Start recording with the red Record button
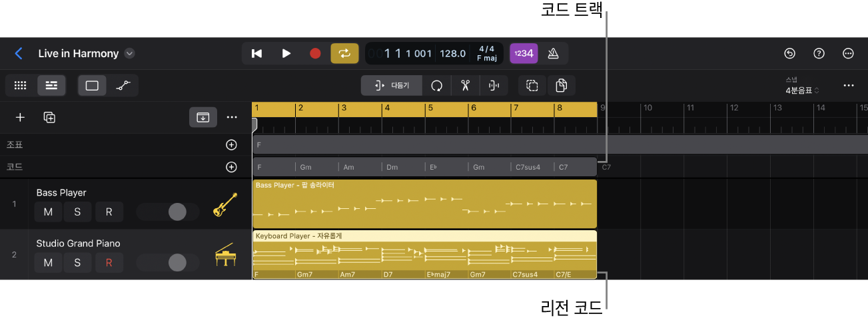This screenshot has height=324, width=868. (x=315, y=54)
